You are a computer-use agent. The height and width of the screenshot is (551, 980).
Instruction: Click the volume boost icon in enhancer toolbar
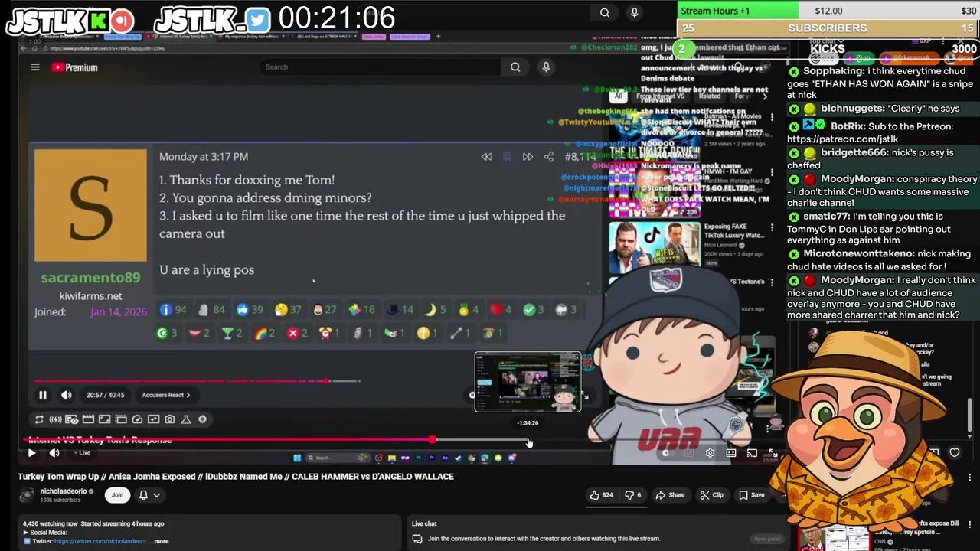pos(56,419)
